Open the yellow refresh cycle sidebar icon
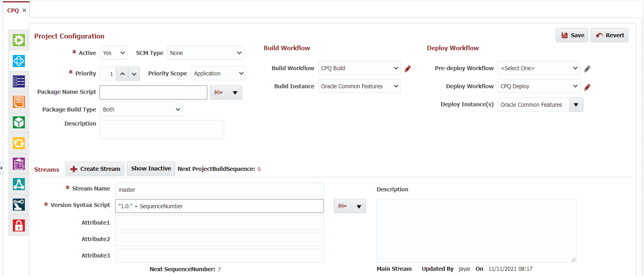 (x=19, y=143)
